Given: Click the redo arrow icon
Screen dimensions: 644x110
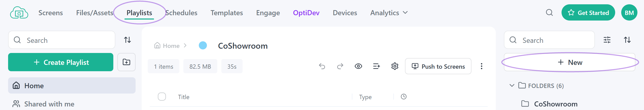Looking at the screenshot, I should click(x=340, y=66).
